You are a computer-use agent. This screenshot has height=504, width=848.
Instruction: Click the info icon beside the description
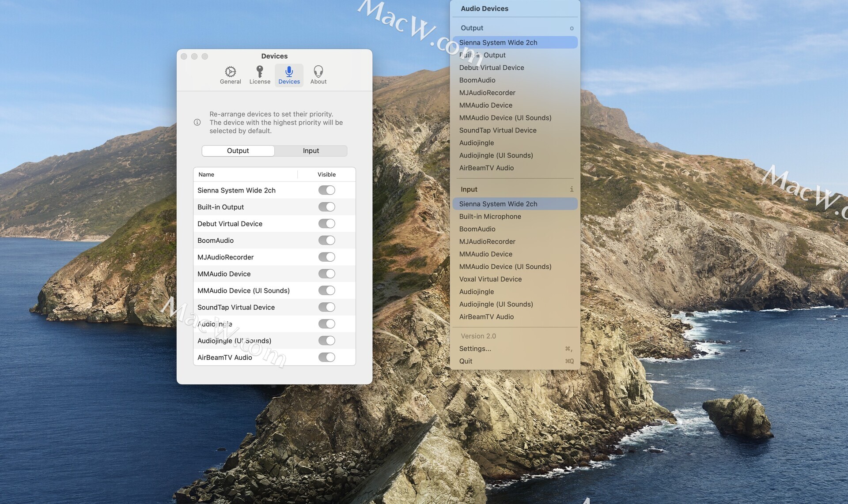coord(197,122)
